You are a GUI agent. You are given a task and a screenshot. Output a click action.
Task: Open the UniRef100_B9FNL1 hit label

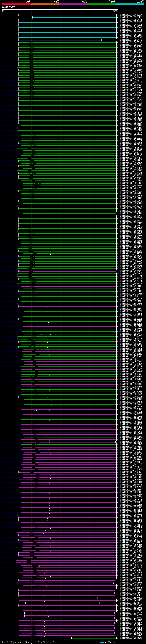[131, 598]
